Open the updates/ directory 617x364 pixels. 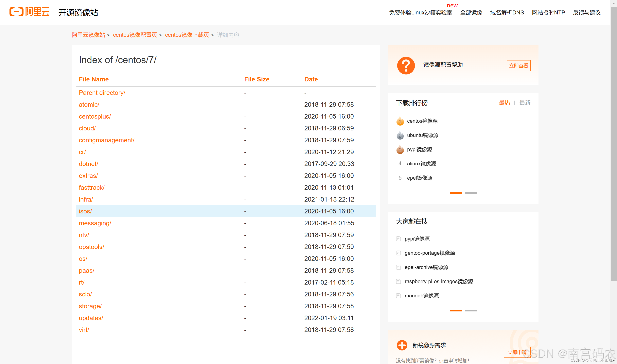coord(91,318)
